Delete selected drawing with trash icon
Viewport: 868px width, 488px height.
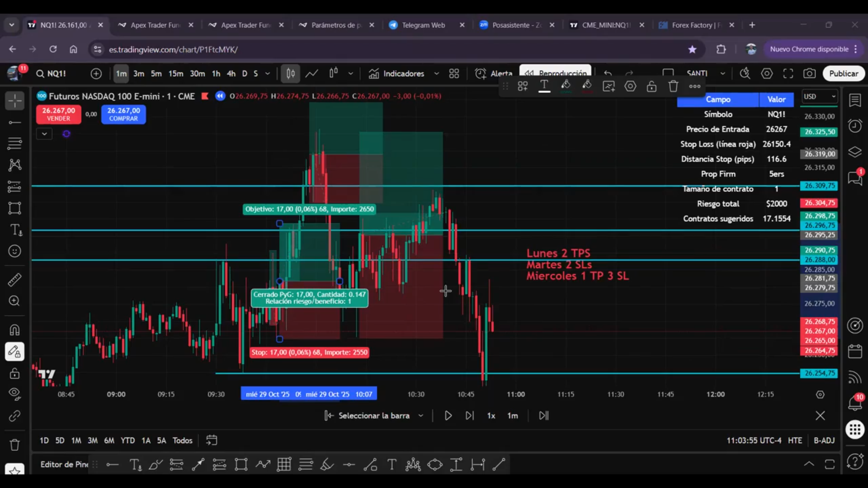673,86
